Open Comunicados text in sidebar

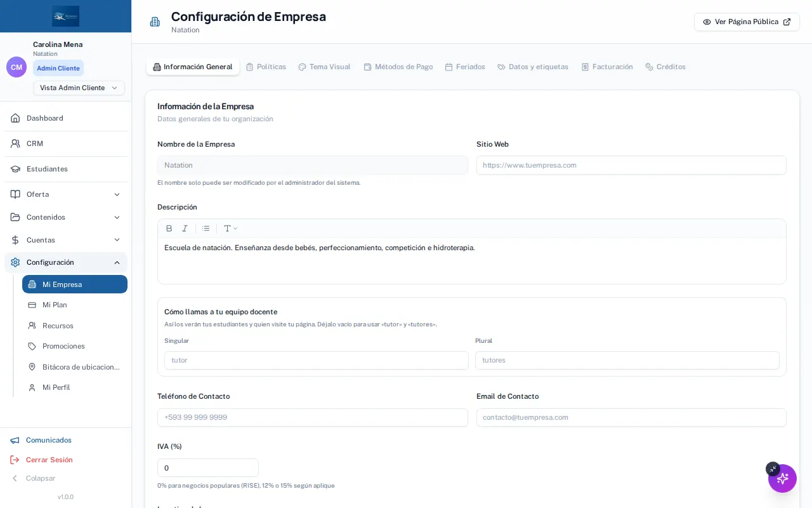[x=49, y=440]
